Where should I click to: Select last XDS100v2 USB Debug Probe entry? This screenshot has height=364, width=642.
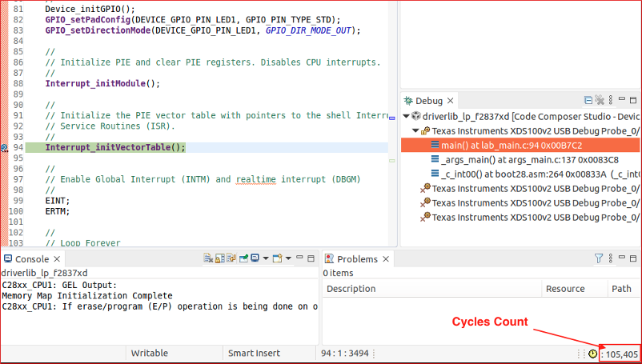point(530,217)
